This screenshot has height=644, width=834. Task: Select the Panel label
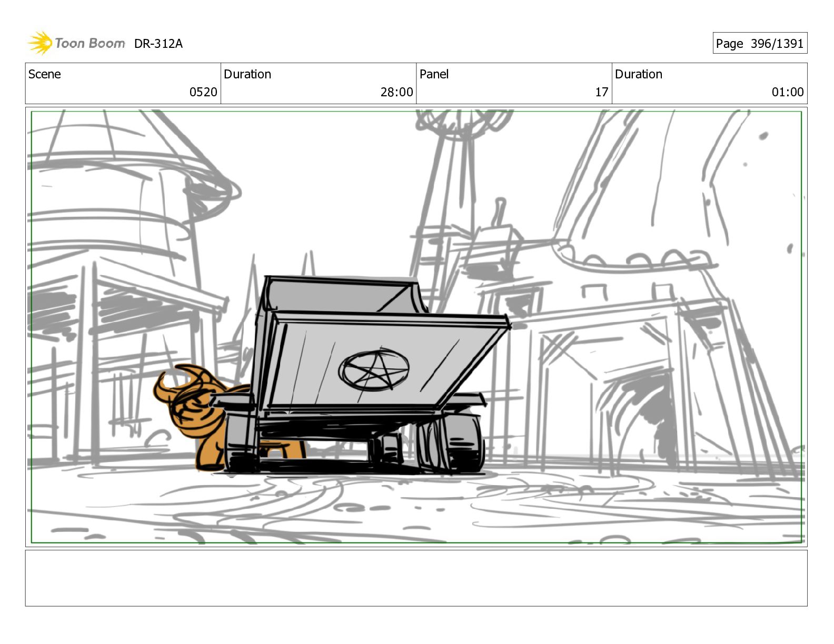coord(434,74)
